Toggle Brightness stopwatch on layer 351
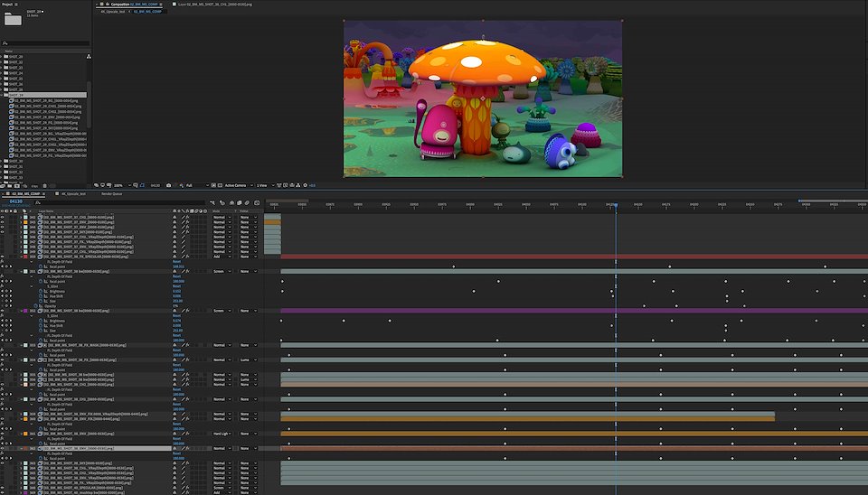 coord(41,292)
